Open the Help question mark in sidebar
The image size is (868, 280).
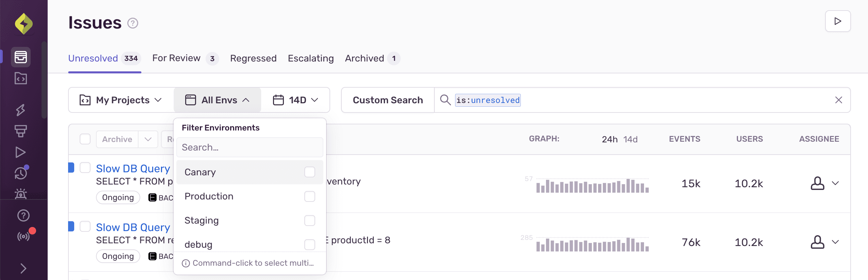point(23,215)
